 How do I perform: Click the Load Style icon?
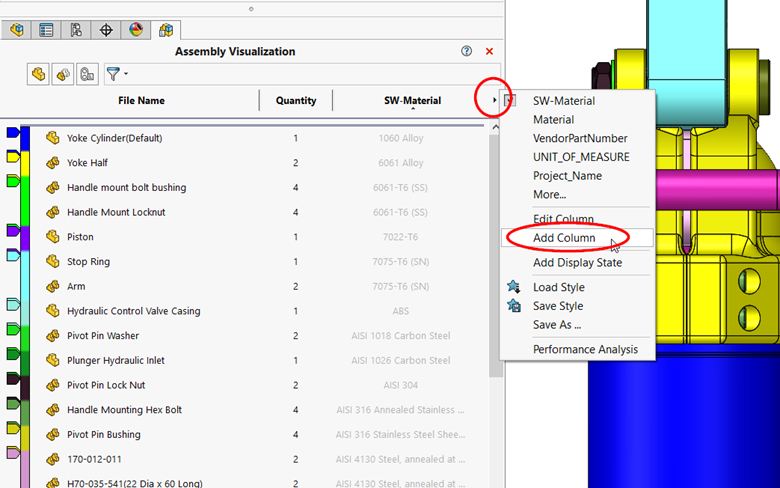tap(513, 287)
